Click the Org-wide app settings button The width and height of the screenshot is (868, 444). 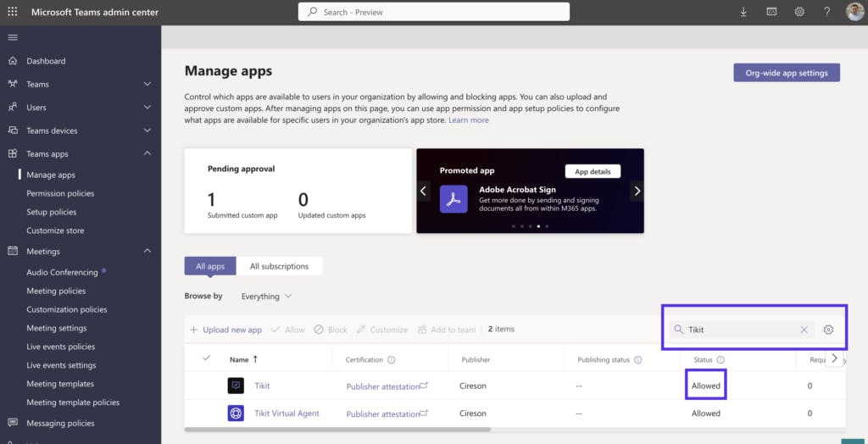pos(787,73)
